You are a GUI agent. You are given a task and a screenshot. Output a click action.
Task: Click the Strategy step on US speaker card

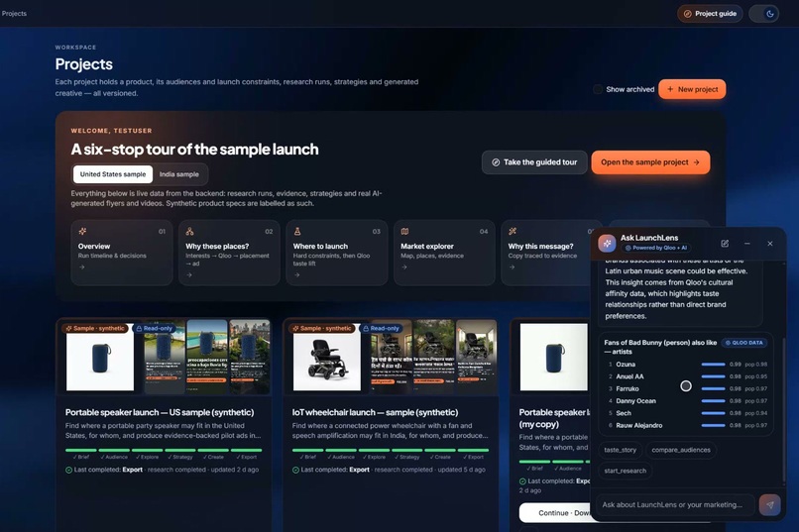click(179, 457)
